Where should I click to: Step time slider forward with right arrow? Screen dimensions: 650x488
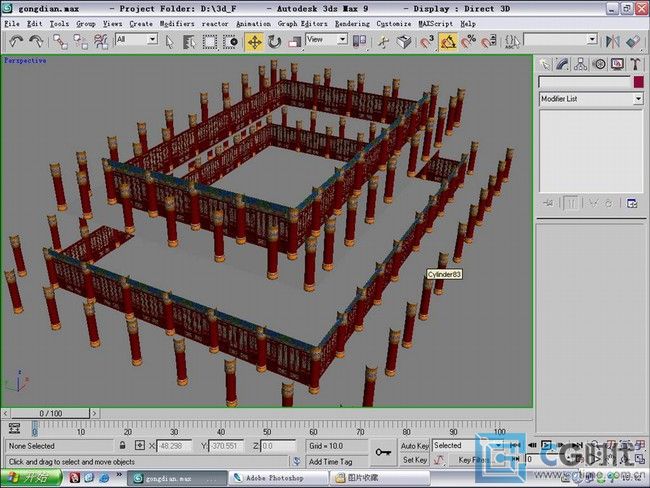(95, 413)
